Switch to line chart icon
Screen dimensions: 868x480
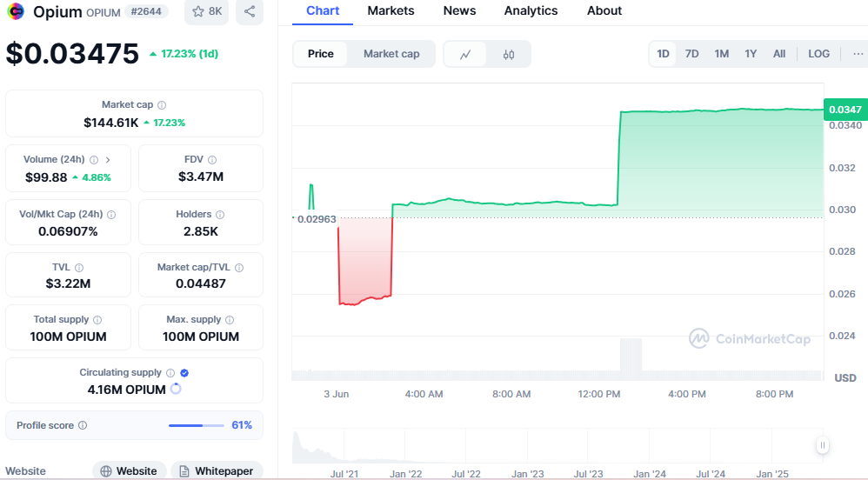click(465, 54)
